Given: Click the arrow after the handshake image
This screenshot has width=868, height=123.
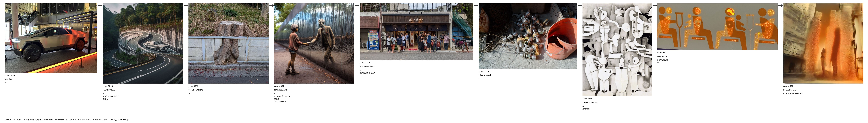Looking at the screenshot, I should click(x=357, y=5).
